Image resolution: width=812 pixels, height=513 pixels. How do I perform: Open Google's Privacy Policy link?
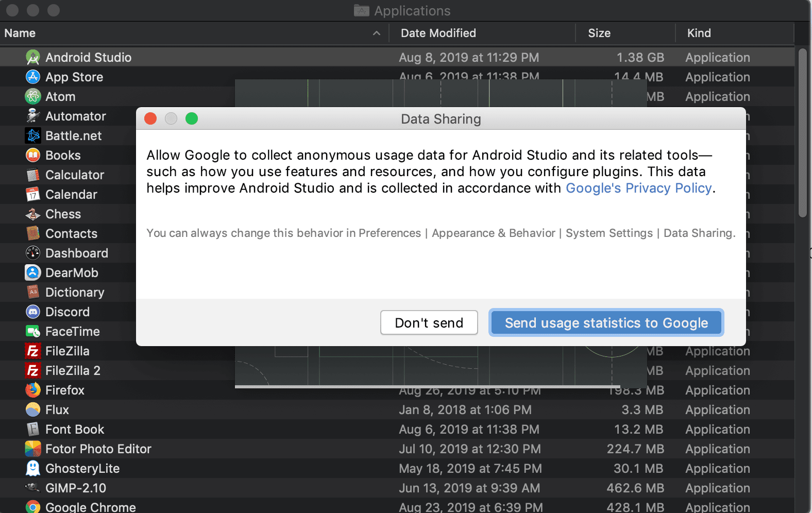(x=639, y=188)
